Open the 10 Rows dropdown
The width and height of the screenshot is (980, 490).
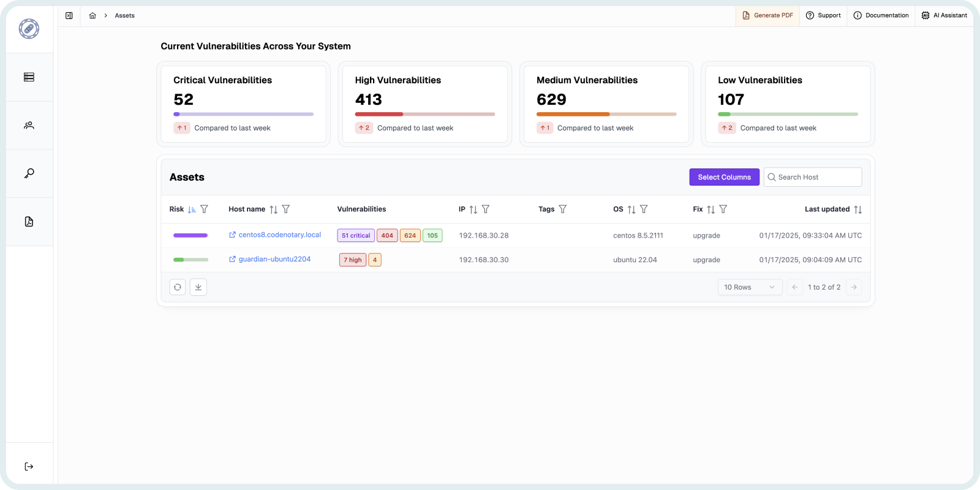(750, 287)
